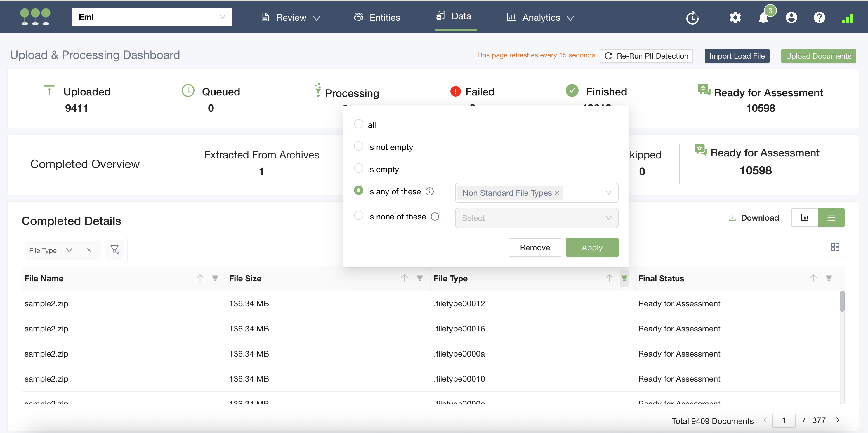Viewport: 868px width, 433px height.
Task: Click the clear all filters funnel icon
Action: click(114, 250)
